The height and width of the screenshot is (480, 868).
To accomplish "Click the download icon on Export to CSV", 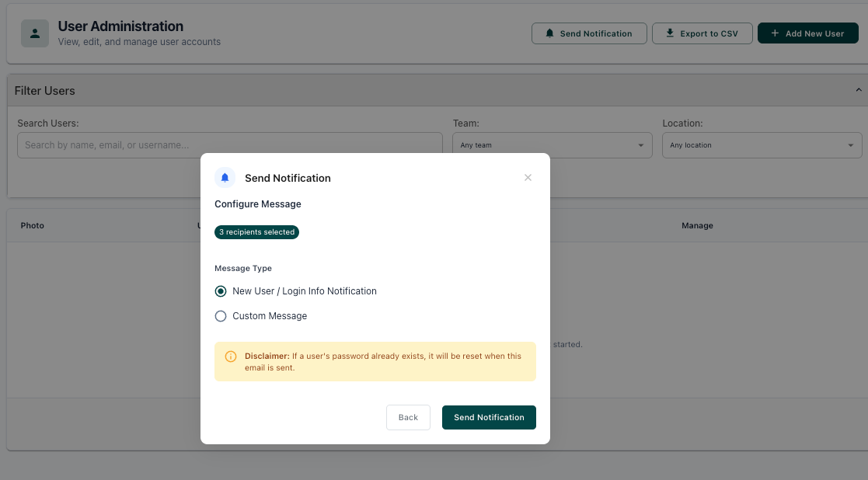I will tap(670, 33).
